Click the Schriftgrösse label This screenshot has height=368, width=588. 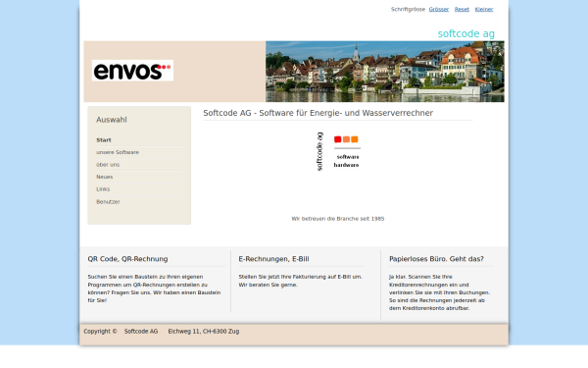(x=408, y=10)
